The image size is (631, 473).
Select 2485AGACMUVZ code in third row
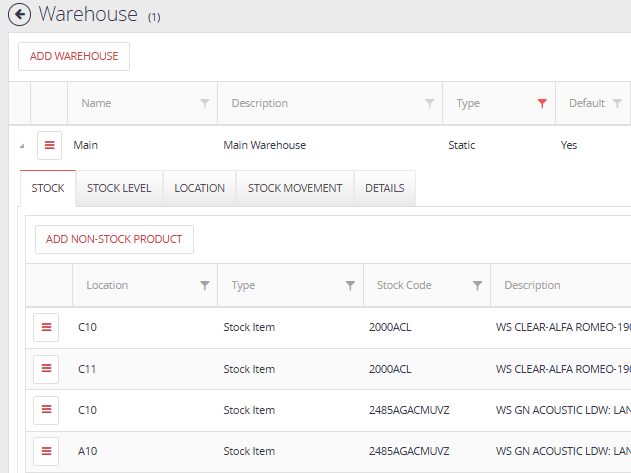tap(409, 410)
